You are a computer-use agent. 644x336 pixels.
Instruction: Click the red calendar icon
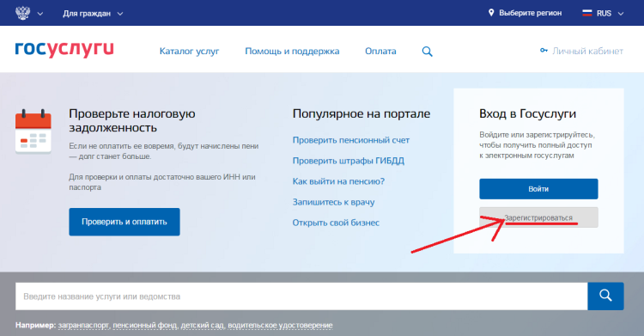pyautogui.click(x=33, y=131)
